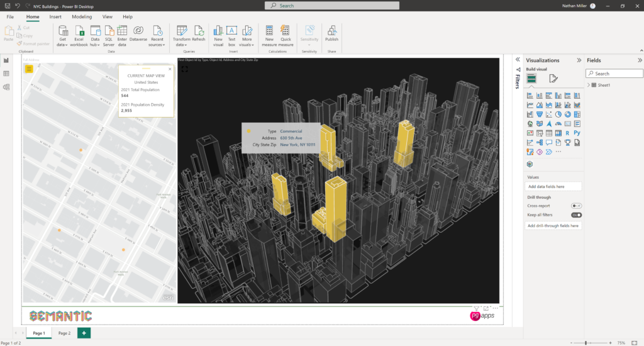
Task: Toggle Cross-report drill through switch
Action: tap(576, 206)
